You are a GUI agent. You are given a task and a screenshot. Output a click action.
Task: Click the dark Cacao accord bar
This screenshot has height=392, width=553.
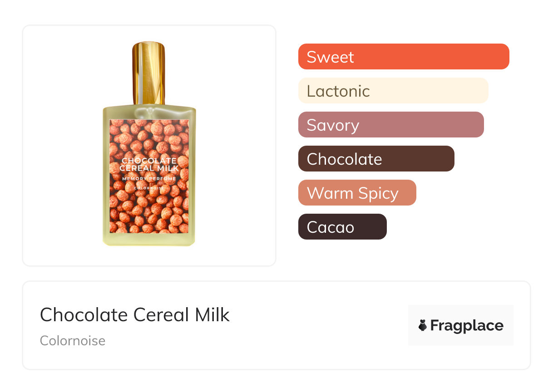[342, 227]
